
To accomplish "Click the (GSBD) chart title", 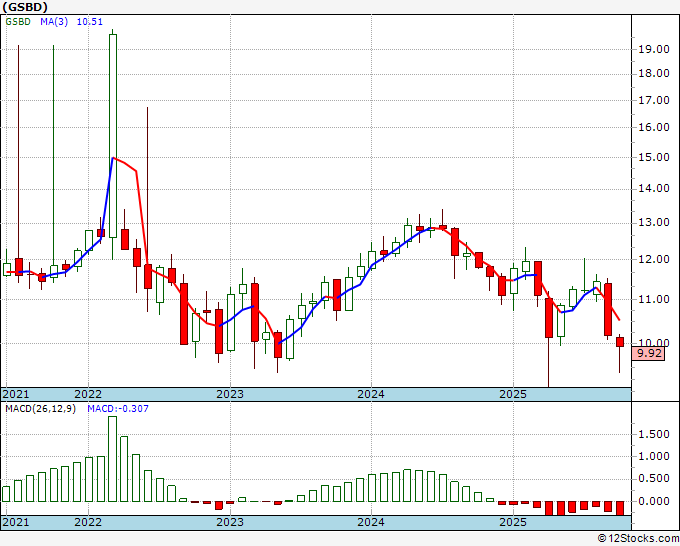I will [25, 7].
